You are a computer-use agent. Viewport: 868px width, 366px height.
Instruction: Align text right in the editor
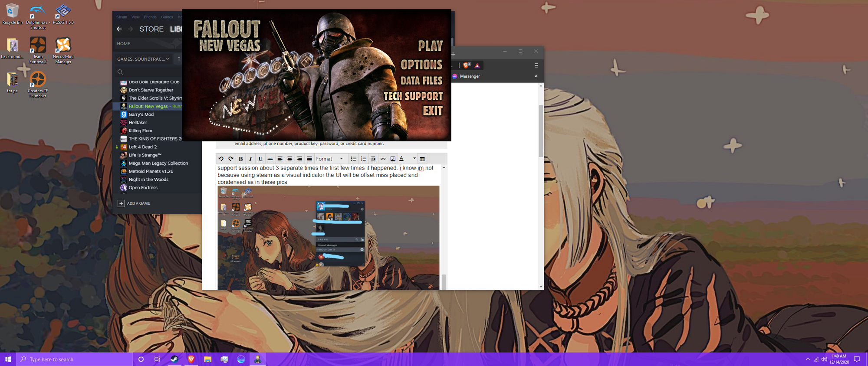click(x=299, y=159)
